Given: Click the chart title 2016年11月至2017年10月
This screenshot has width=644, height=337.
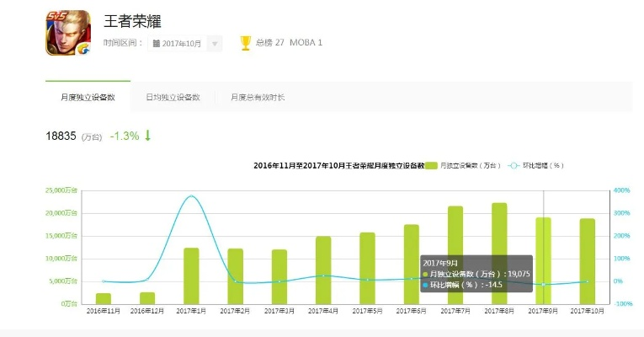Looking at the screenshot, I should tap(339, 166).
